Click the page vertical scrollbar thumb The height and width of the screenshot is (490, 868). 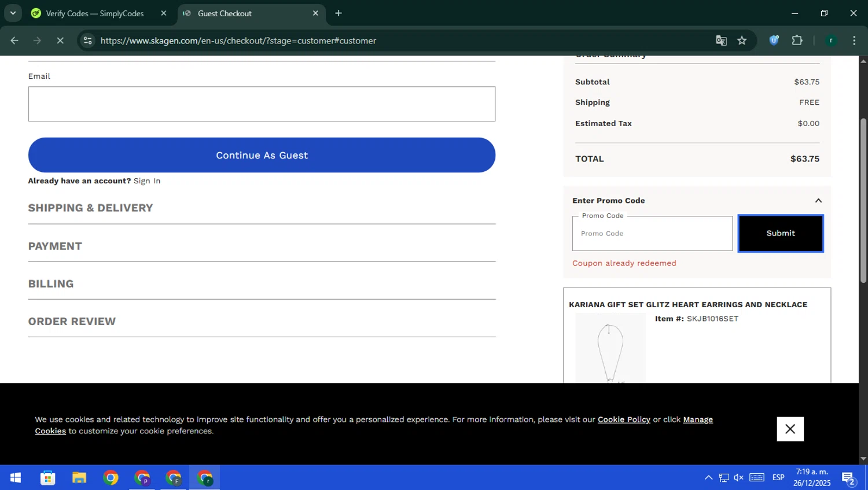863,200
